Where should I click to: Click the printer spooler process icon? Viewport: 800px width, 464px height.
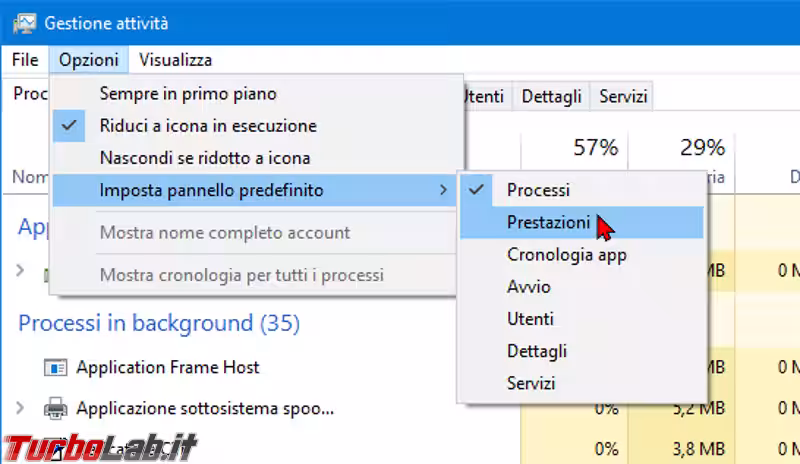click(55, 408)
